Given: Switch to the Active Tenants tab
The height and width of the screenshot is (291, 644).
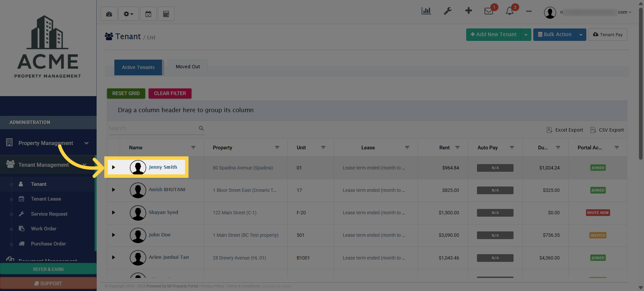Looking at the screenshot, I should coord(138,67).
